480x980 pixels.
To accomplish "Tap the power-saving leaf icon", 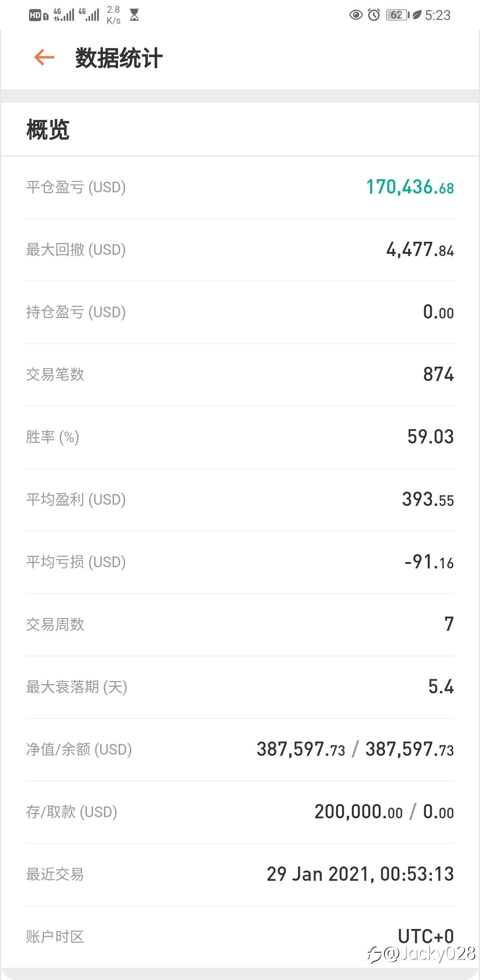I will (x=417, y=15).
